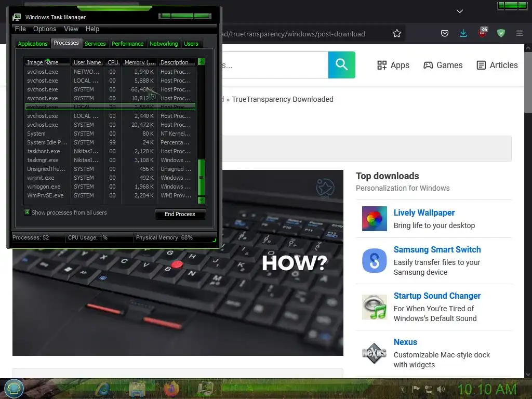Switch to the Users tab
Screen dimensions: 532x399
tap(191, 44)
